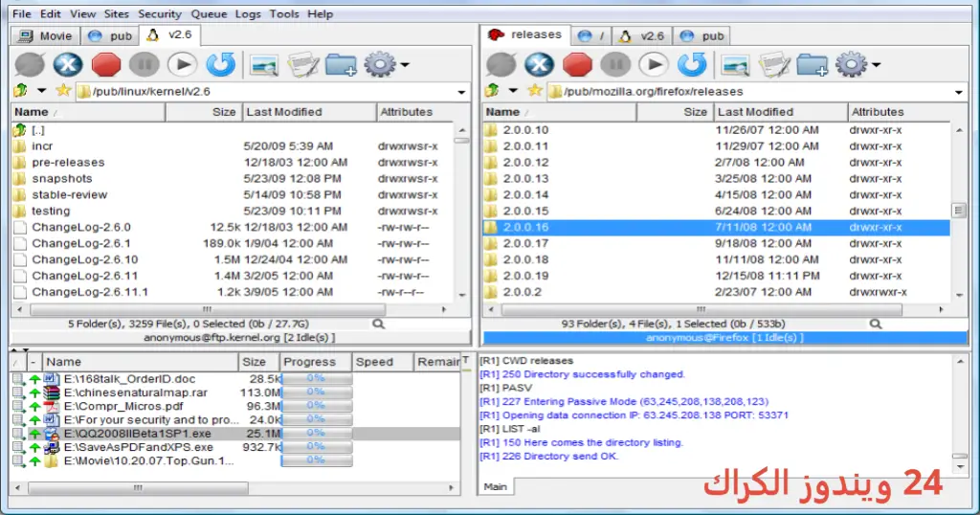
Task: Create new folder in right pane
Action: click(813, 65)
